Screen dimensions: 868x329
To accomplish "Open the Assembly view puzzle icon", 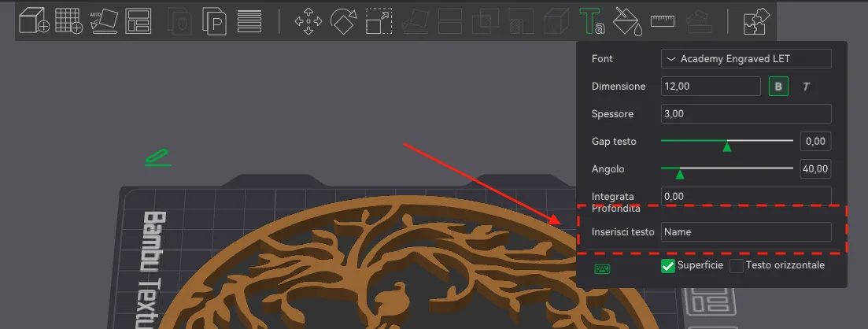I will pyautogui.click(x=756, y=21).
